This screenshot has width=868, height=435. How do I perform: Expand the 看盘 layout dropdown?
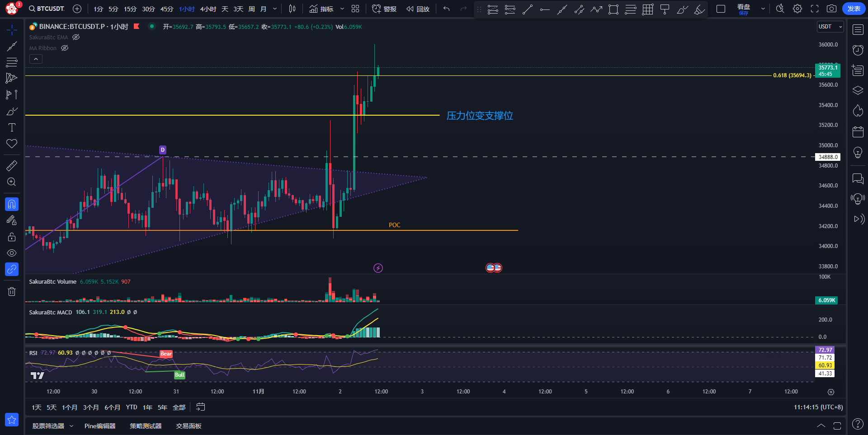tap(763, 9)
